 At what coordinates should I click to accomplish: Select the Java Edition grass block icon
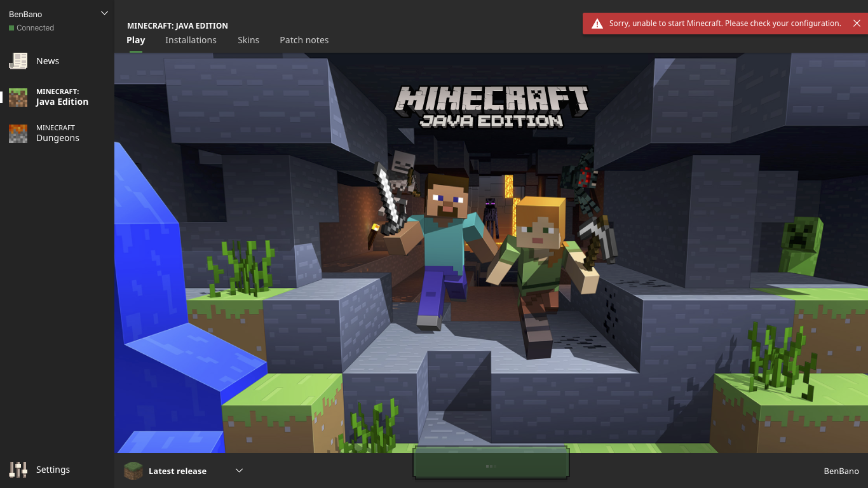18,97
